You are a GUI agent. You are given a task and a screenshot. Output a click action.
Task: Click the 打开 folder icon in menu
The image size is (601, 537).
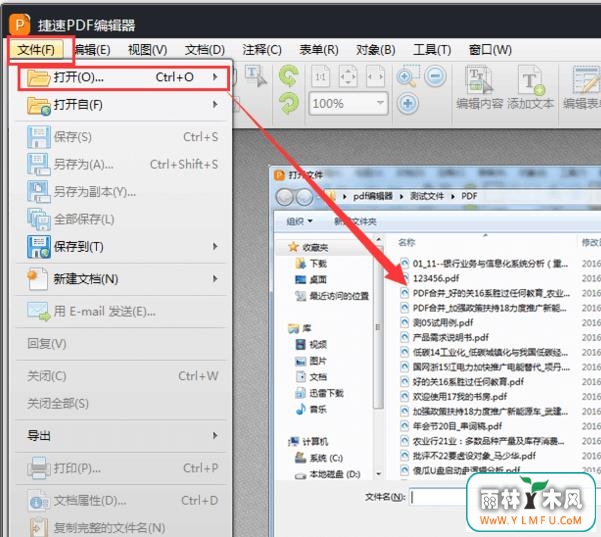[x=38, y=78]
